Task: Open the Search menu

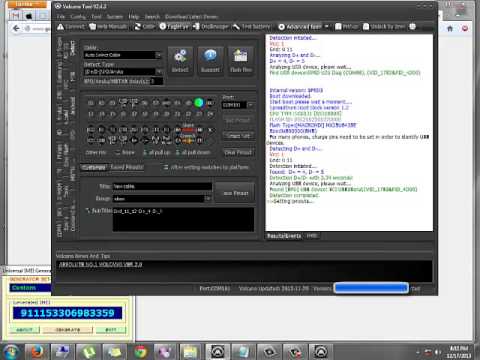Action: [x=152, y=17]
